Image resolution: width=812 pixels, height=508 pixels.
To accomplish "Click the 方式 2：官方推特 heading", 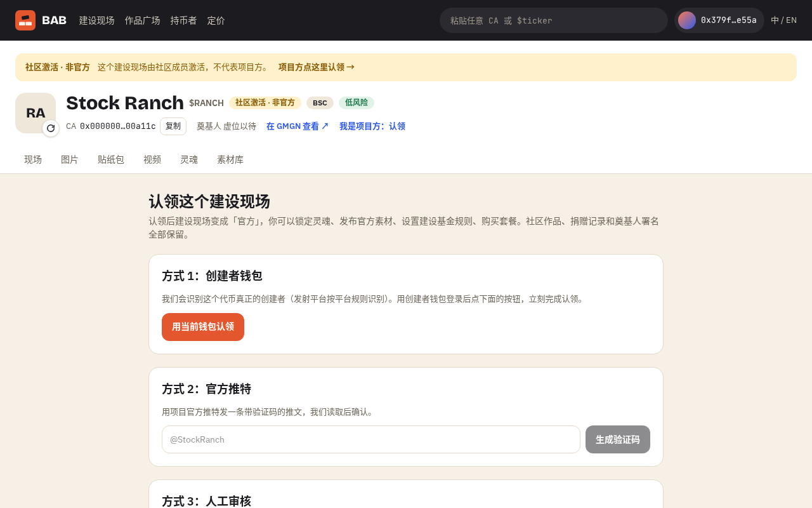I will [206, 389].
